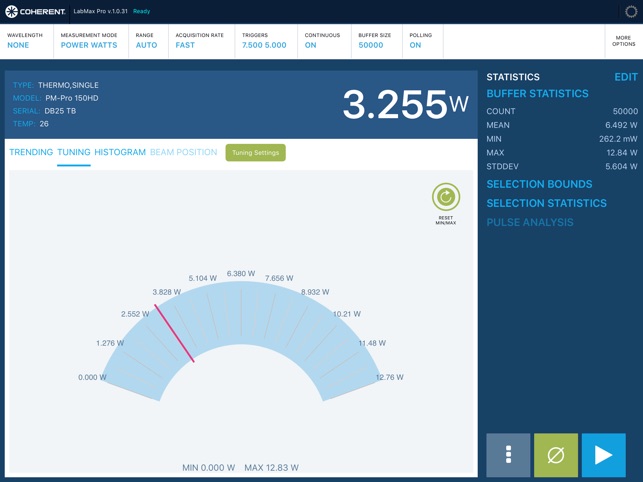The height and width of the screenshot is (482, 643).
Task: Switch to the Histogram tab
Action: pyautogui.click(x=120, y=152)
